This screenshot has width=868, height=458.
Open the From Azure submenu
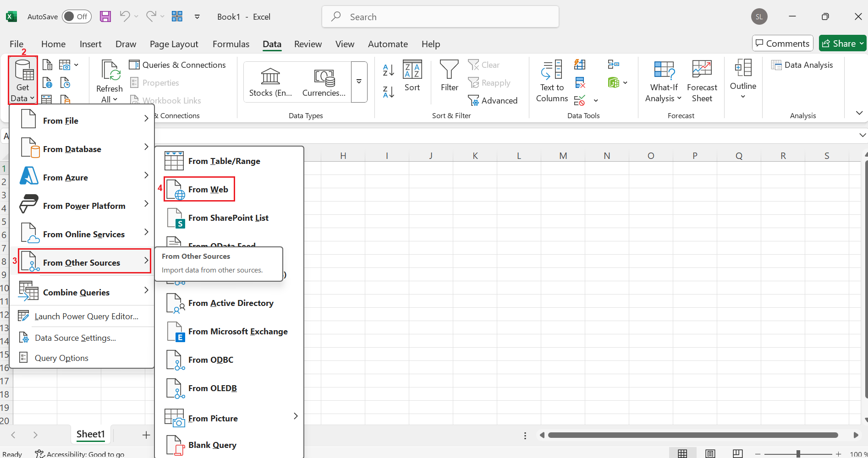pos(82,177)
